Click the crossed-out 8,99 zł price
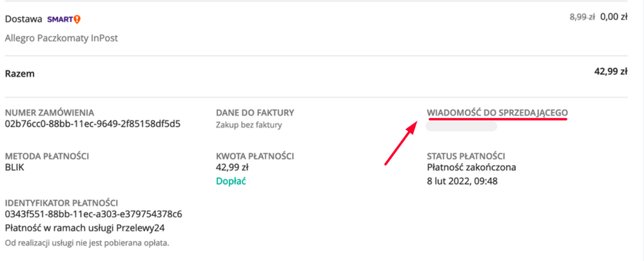The image size is (644, 261). 582,19
